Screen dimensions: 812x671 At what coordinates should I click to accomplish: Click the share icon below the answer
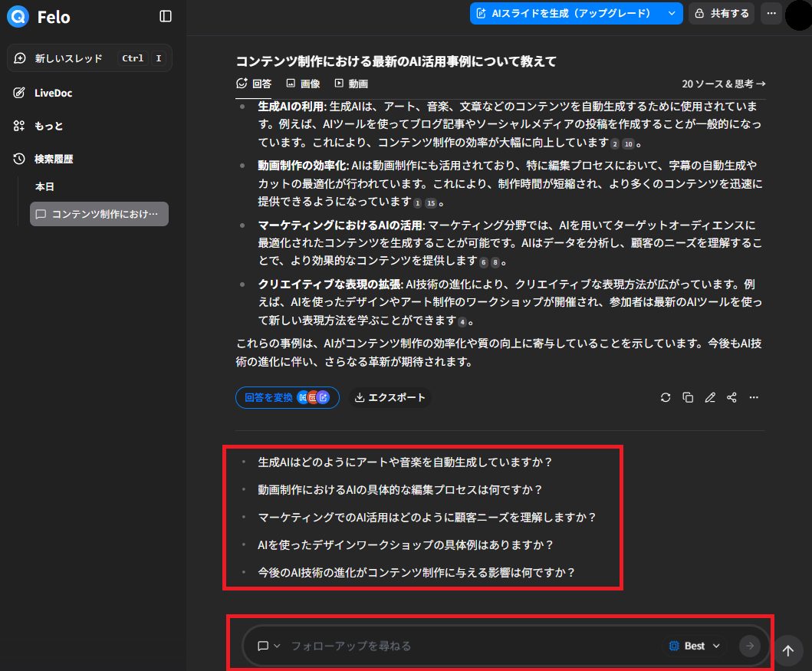(731, 397)
